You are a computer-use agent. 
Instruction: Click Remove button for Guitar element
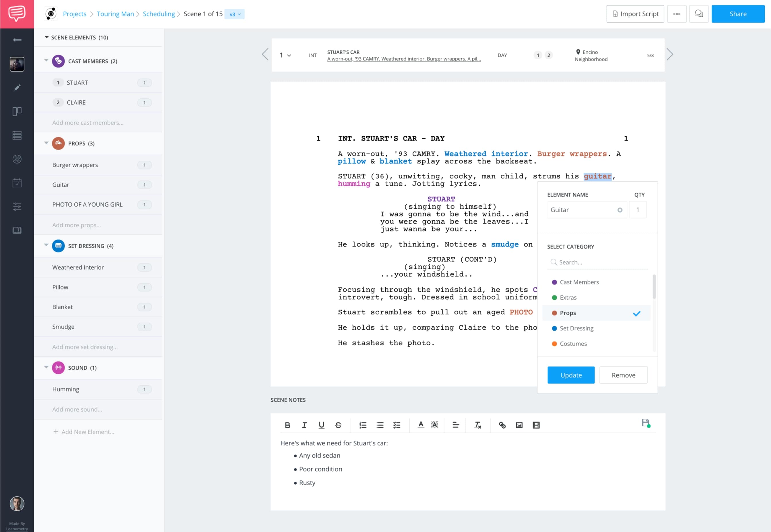623,375
